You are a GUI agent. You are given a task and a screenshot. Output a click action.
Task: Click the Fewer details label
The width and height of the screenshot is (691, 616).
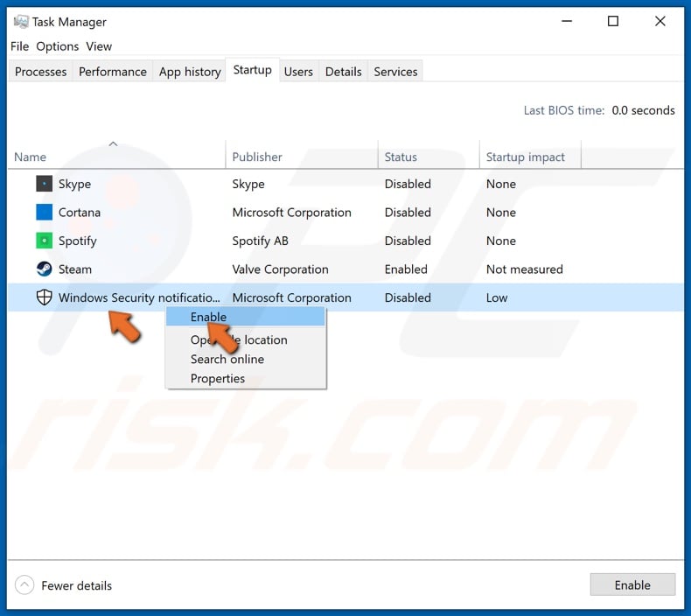tap(77, 585)
